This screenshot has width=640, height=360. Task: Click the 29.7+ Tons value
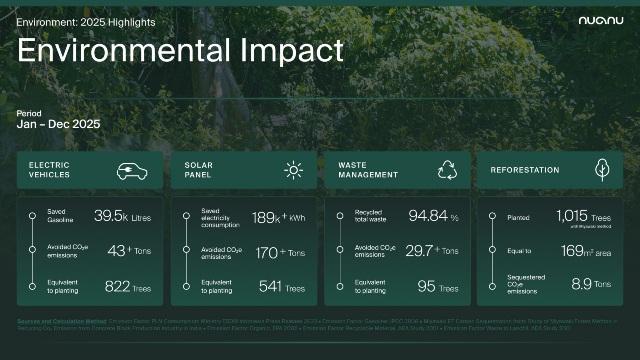432,251
